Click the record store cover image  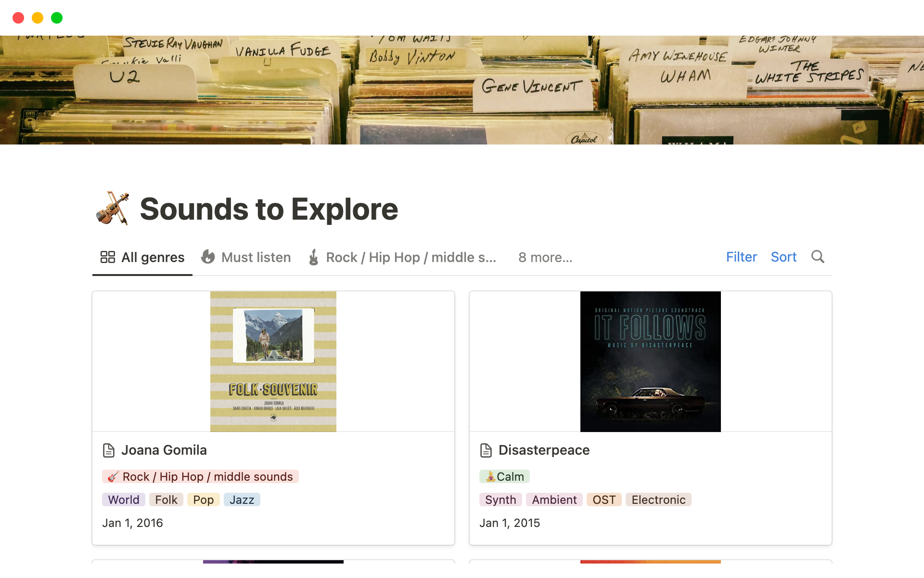[x=462, y=90]
